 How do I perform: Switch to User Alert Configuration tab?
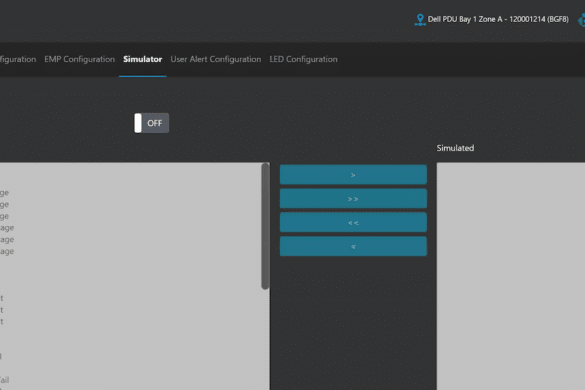[x=216, y=59]
